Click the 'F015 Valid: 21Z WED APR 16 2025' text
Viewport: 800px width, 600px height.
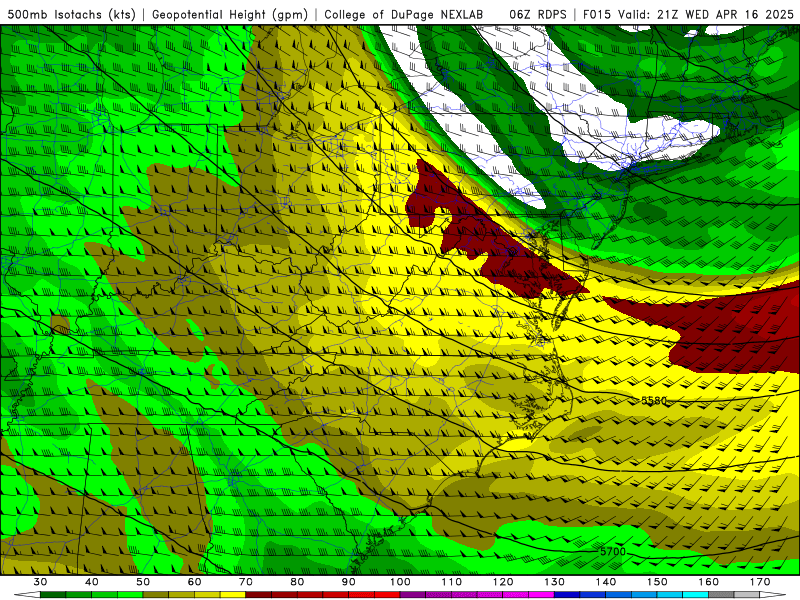pyautogui.click(x=688, y=15)
